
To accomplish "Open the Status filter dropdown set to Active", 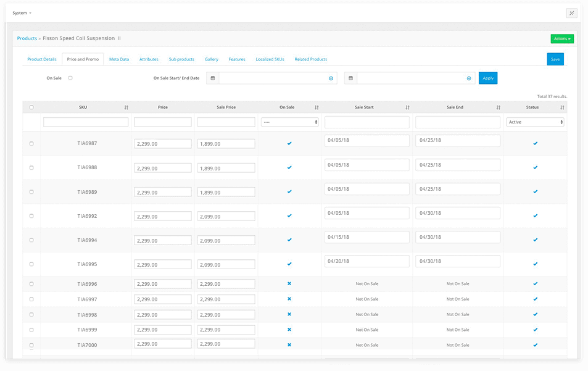I will tap(535, 122).
